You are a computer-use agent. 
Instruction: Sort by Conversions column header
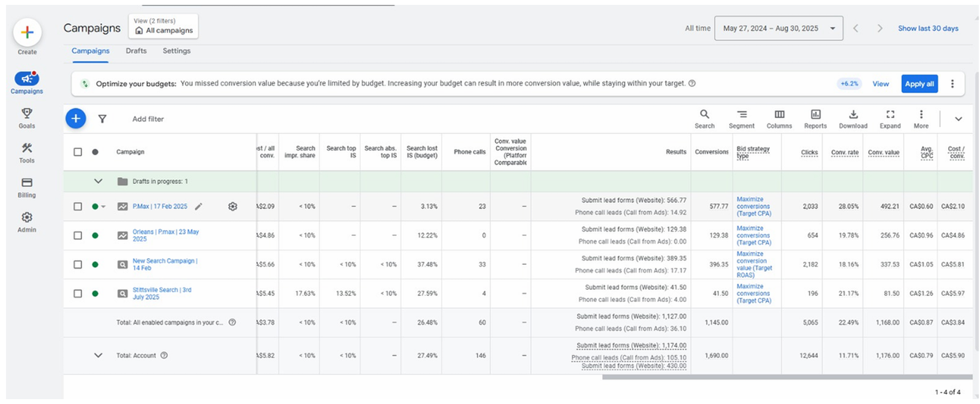(x=711, y=152)
